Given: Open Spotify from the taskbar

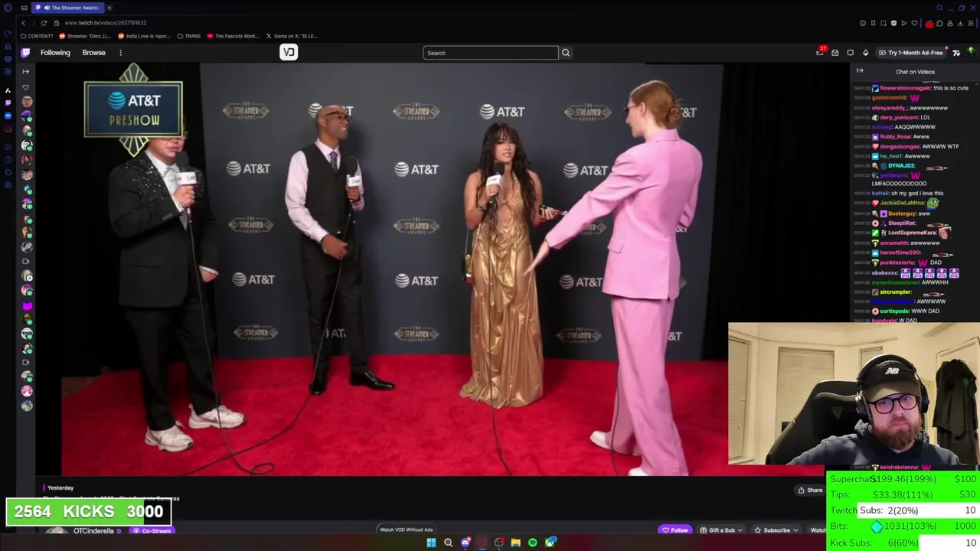Looking at the screenshot, I should point(532,543).
